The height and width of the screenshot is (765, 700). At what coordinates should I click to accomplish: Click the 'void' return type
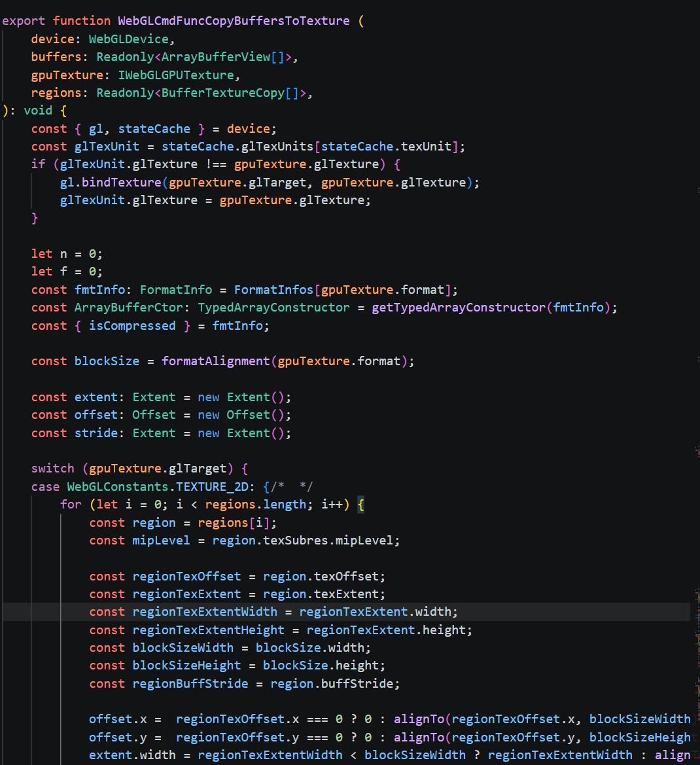click(x=38, y=111)
